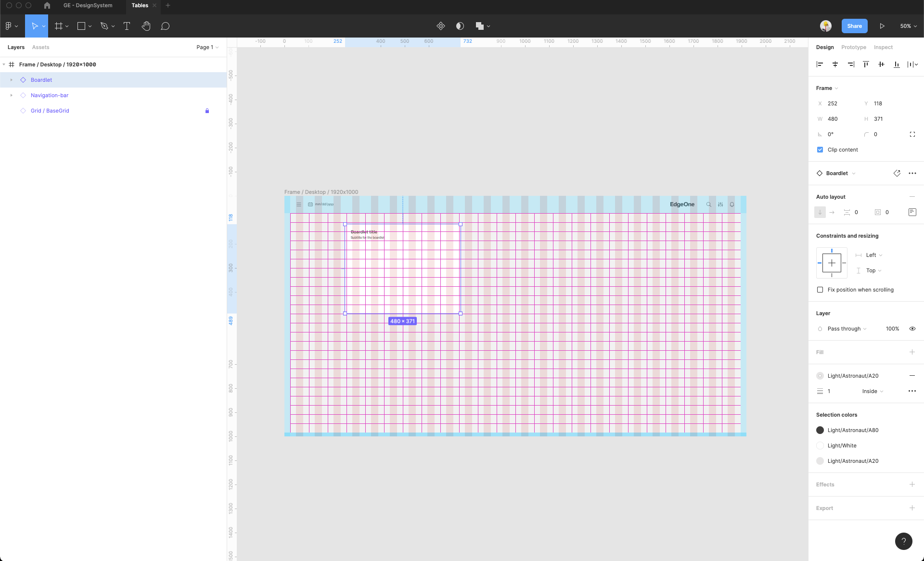Open the 50% zoom dropdown
Screen dimensions: 924x561
pyautogui.click(x=908, y=26)
